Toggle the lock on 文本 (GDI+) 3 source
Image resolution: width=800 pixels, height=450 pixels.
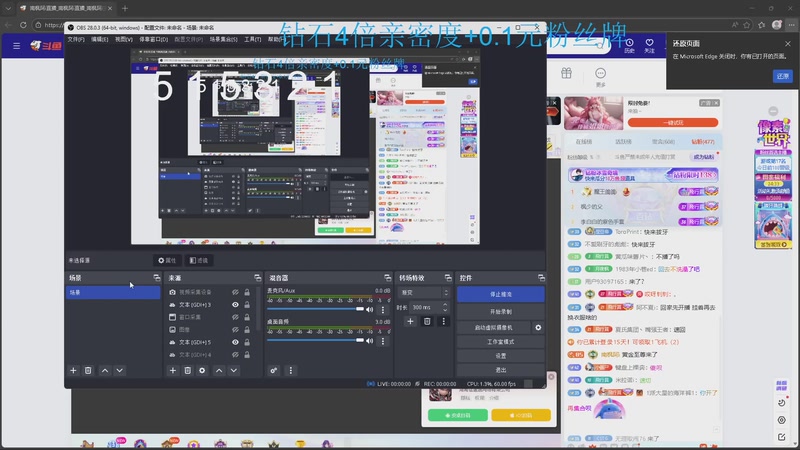pyautogui.click(x=247, y=305)
